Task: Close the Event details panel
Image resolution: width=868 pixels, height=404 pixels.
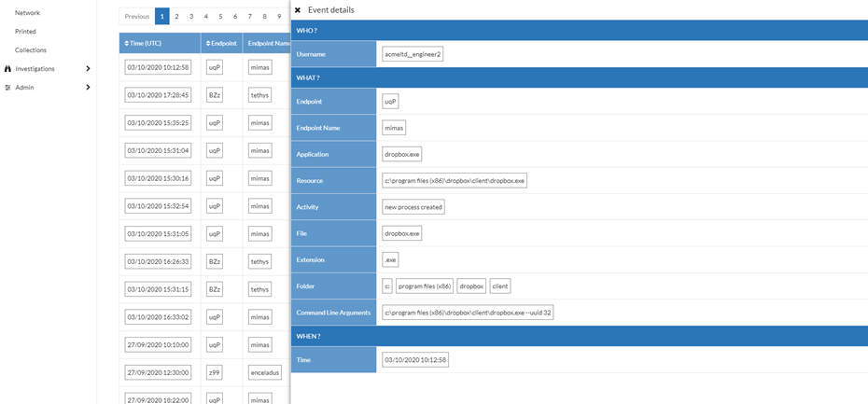Action: [298, 10]
